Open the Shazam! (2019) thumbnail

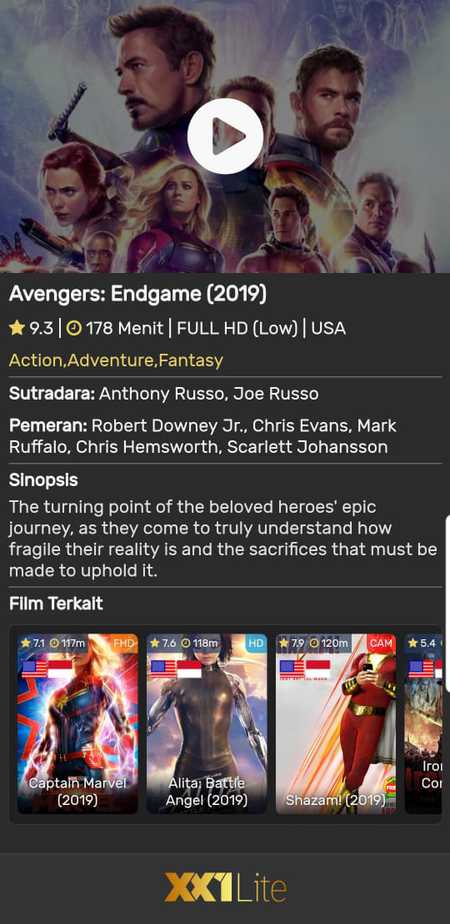(x=336, y=724)
